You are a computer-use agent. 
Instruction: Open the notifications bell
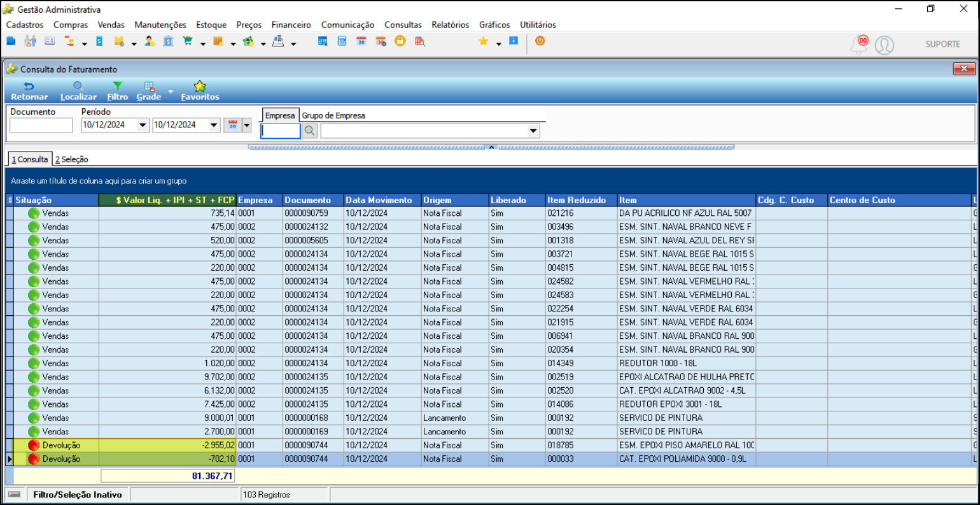coord(859,45)
